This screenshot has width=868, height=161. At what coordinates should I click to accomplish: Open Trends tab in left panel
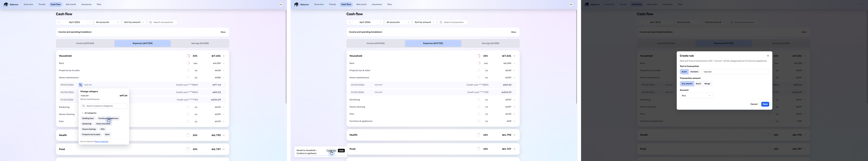pos(42,4)
